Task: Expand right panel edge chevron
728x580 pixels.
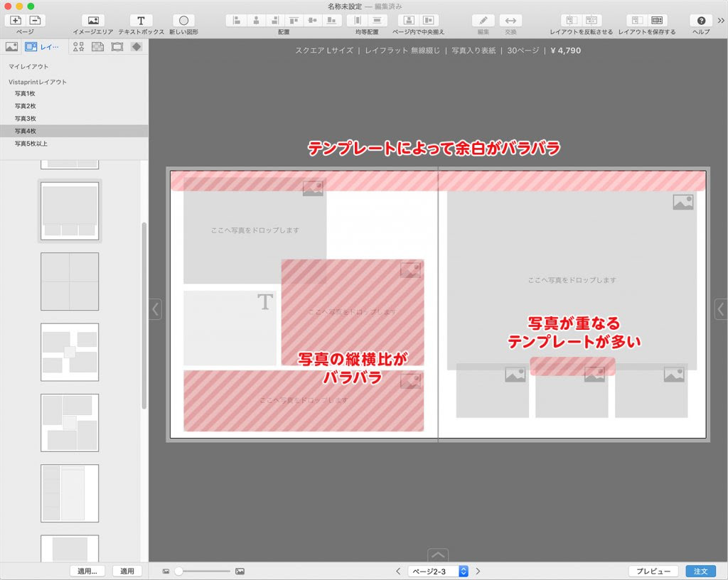Action: tap(721, 309)
